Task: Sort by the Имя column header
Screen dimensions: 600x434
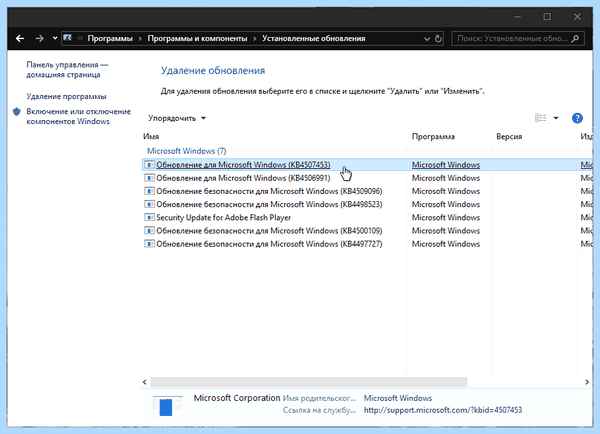Action: (x=151, y=137)
